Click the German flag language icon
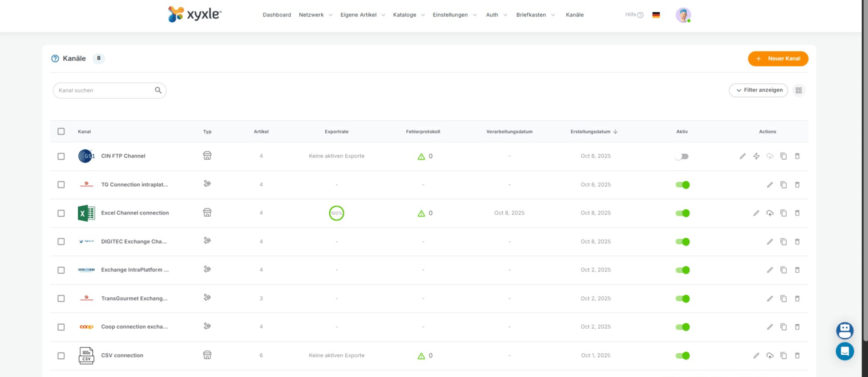The height and width of the screenshot is (377, 868). 656,15
